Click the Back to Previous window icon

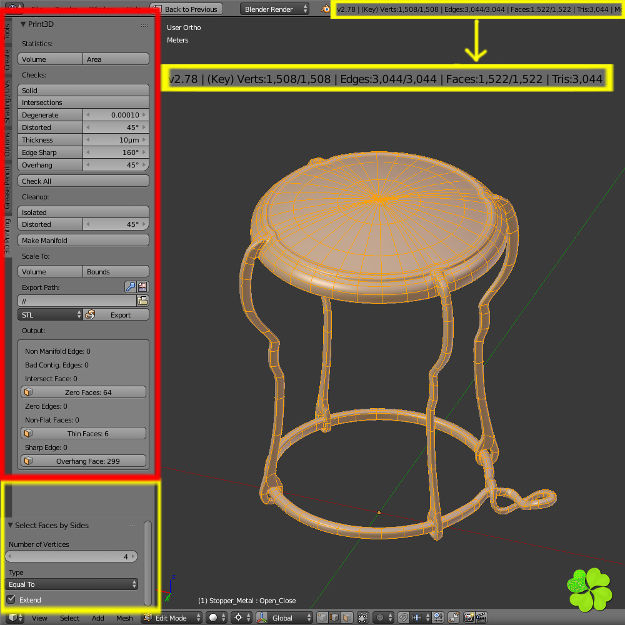(x=158, y=9)
